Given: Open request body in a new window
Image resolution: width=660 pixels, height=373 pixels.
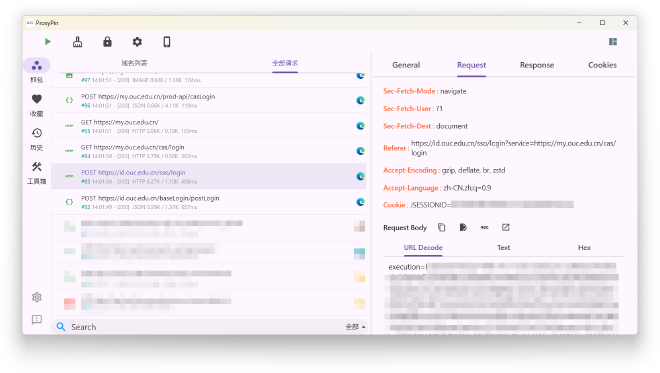Looking at the screenshot, I should pos(506,227).
